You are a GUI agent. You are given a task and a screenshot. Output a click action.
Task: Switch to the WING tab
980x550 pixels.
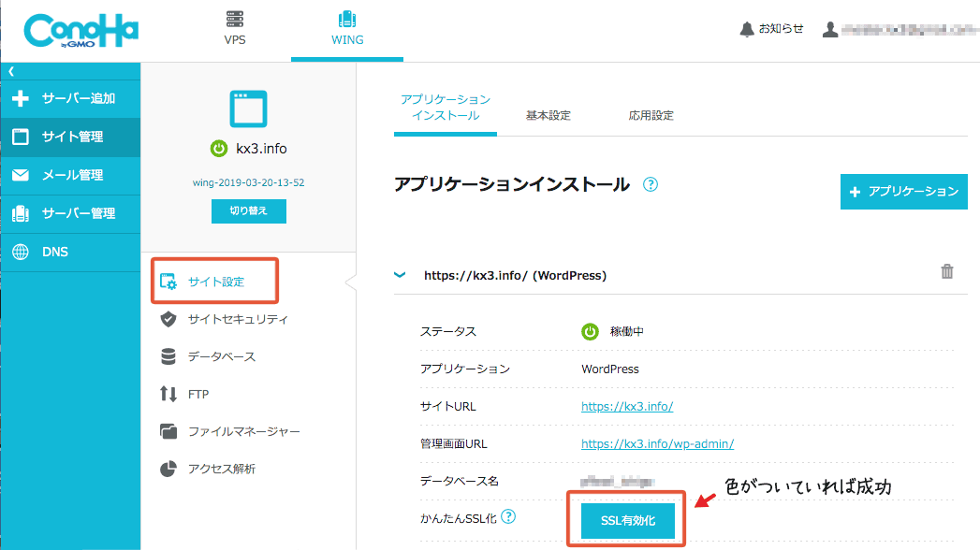point(347,29)
